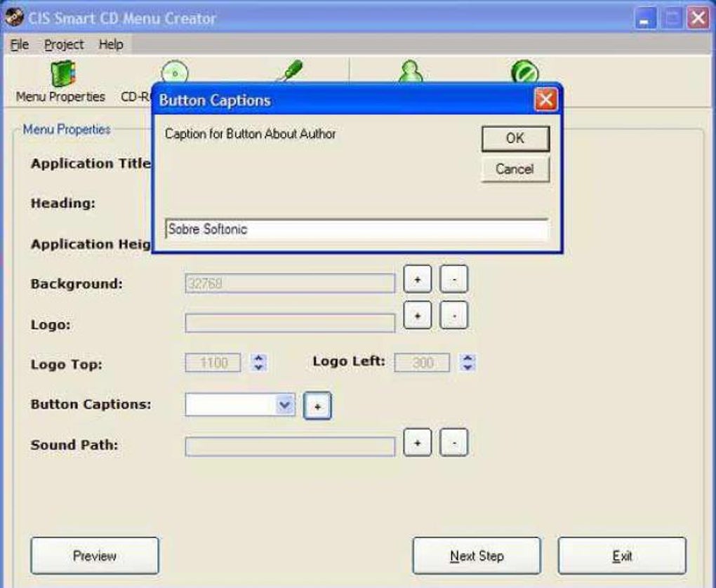Click the green person icon on the toolbar
The height and width of the screenshot is (588, 716).
coord(411,70)
